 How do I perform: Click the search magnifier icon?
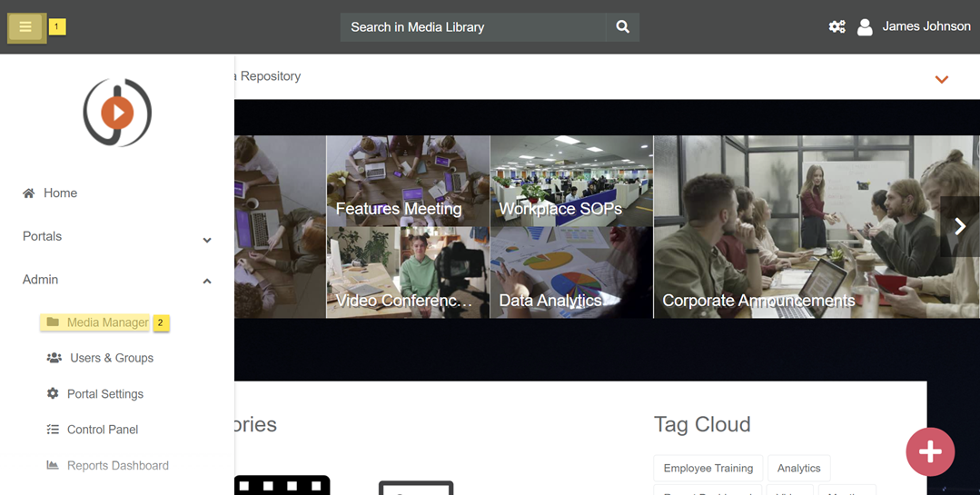coord(622,27)
